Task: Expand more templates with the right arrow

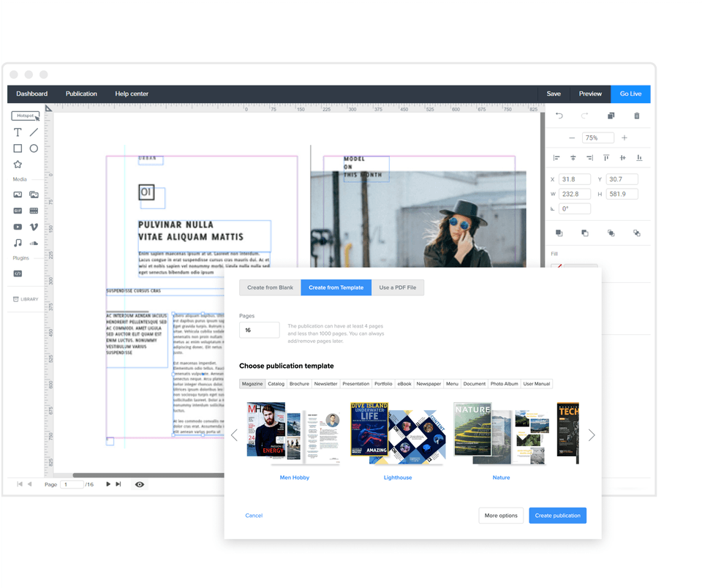Action: [x=591, y=434]
